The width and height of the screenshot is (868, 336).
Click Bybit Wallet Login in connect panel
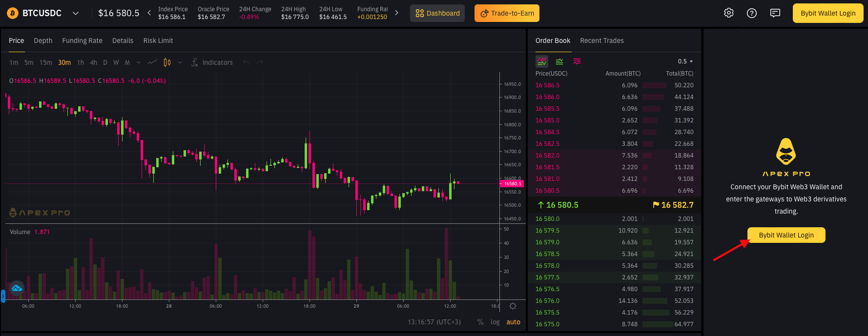[786, 235]
